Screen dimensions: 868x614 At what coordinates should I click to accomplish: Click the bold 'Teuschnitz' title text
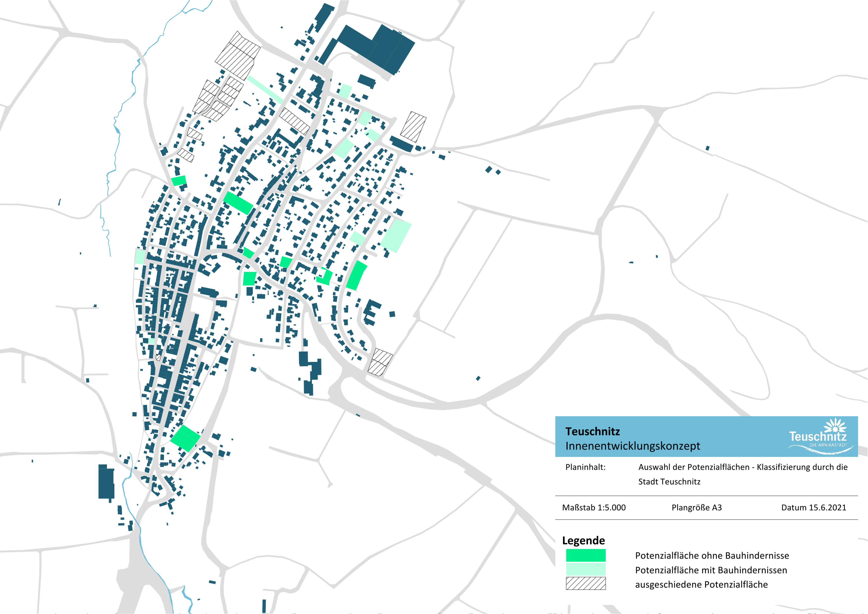coord(592,431)
